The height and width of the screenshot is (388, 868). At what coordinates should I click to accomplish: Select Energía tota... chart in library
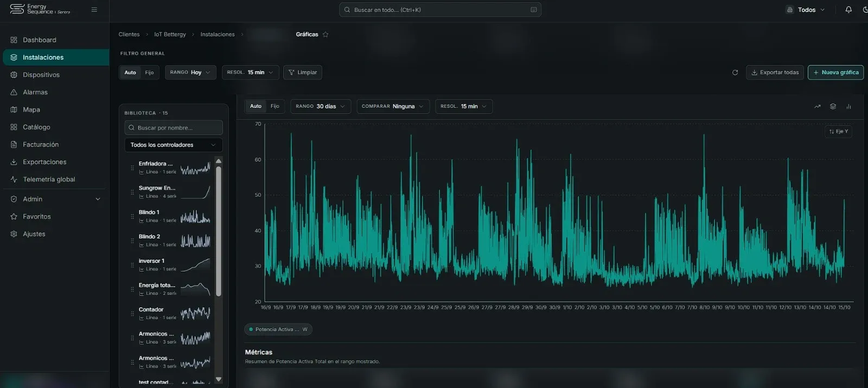(169, 289)
